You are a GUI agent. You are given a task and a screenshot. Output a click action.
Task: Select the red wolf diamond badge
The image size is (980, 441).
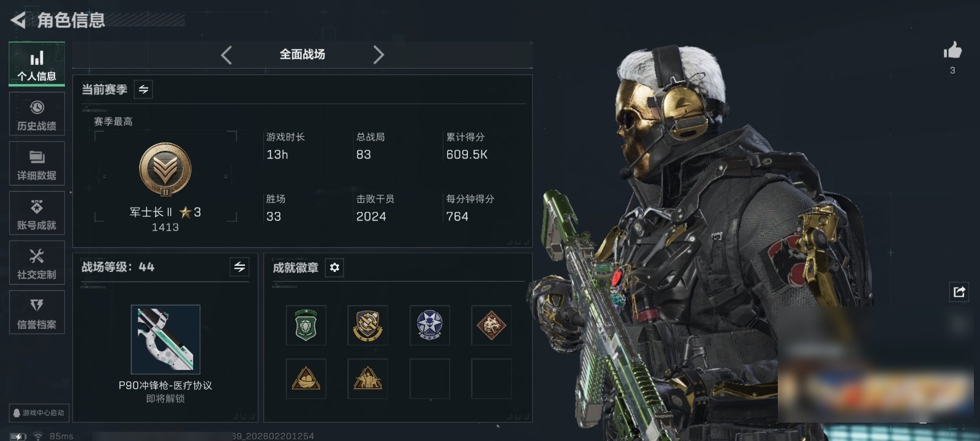[x=491, y=325]
